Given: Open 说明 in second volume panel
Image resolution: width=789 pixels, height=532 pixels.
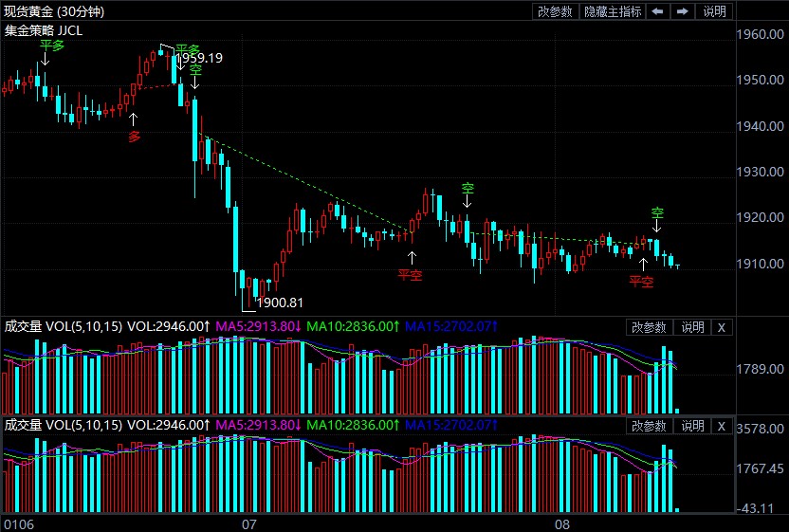Looking at the screenshot, I should (x=692, y=426).
